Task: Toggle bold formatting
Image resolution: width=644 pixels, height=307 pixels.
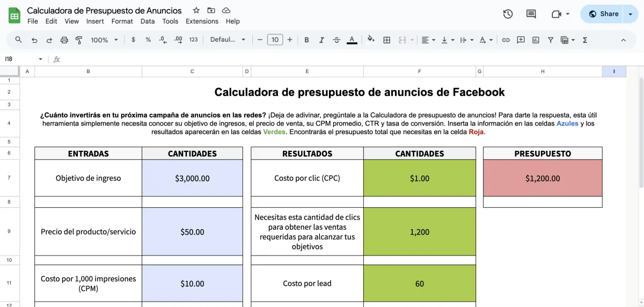Action: (x=307, y=40)
